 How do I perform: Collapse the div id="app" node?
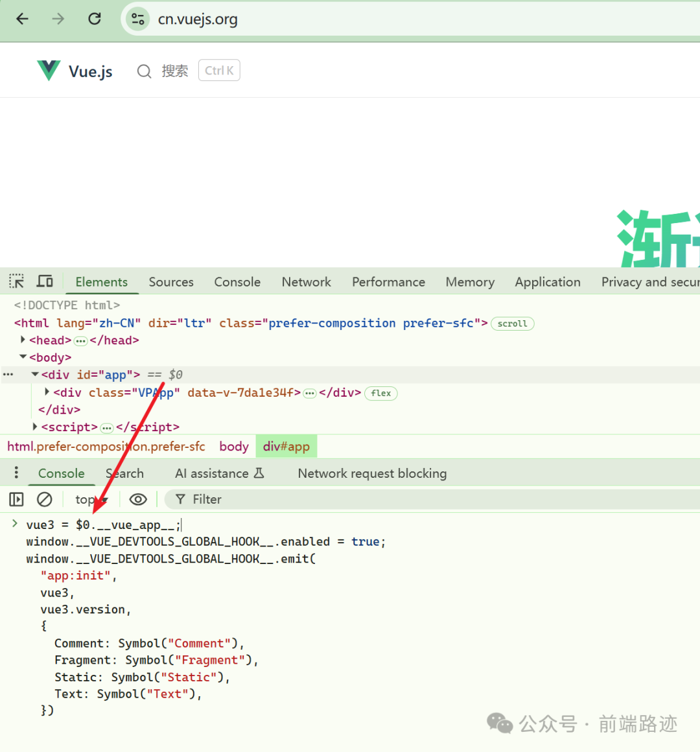click(34, 374)
